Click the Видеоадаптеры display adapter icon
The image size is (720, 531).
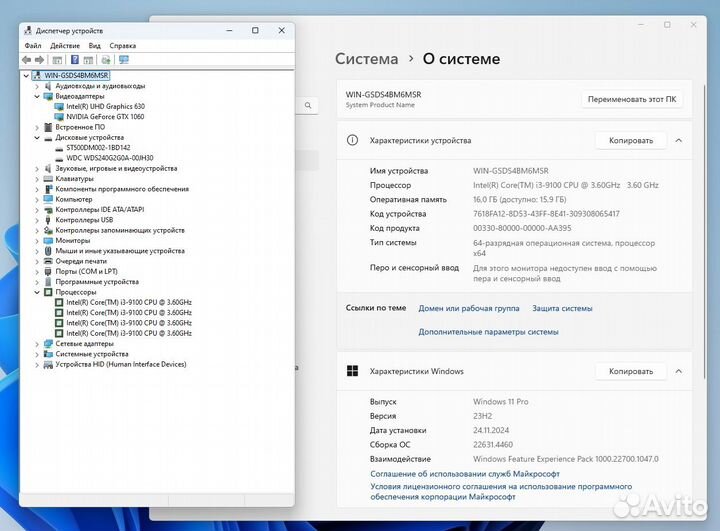coord(48,96)
